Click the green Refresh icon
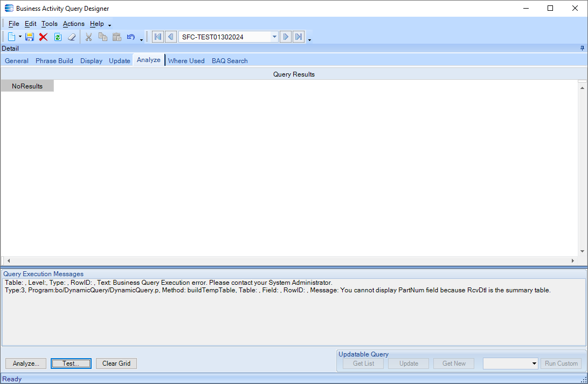 [x=58, y=37]
